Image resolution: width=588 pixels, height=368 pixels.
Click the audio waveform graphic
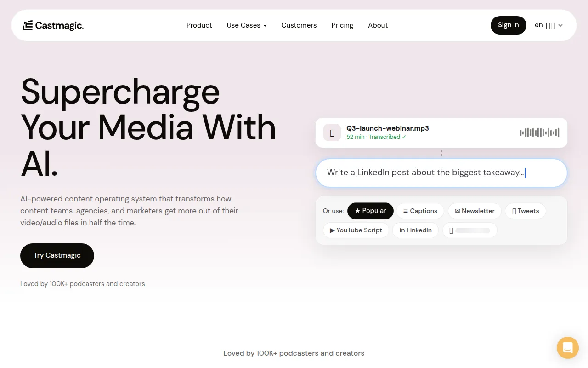click(x=539, y=132)
